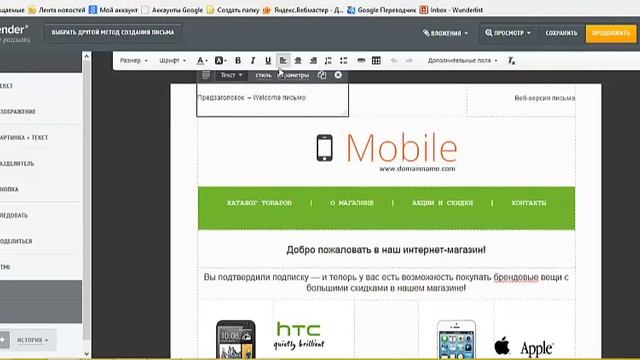Open the Размер font size dropdown

tap(133, 60)
